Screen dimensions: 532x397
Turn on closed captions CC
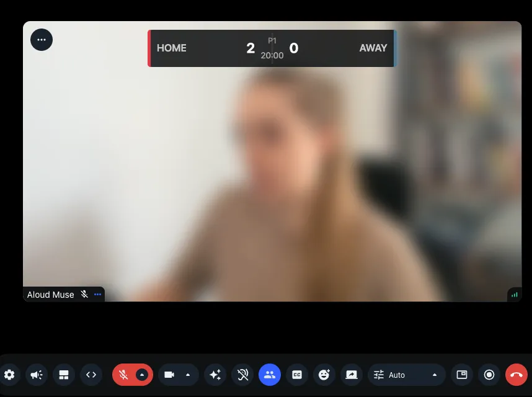(297, 375)
